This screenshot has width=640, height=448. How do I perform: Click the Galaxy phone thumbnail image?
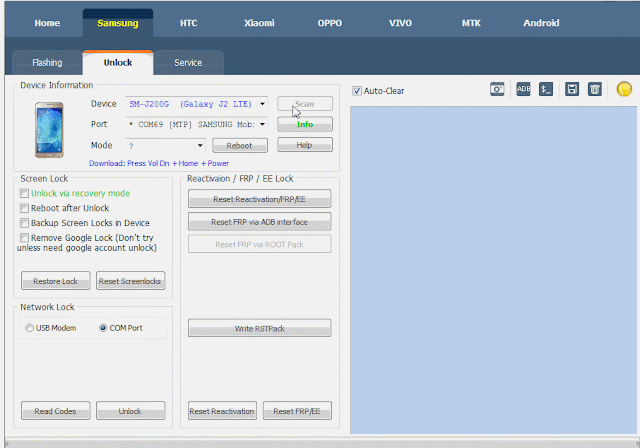tap(49, 130)
